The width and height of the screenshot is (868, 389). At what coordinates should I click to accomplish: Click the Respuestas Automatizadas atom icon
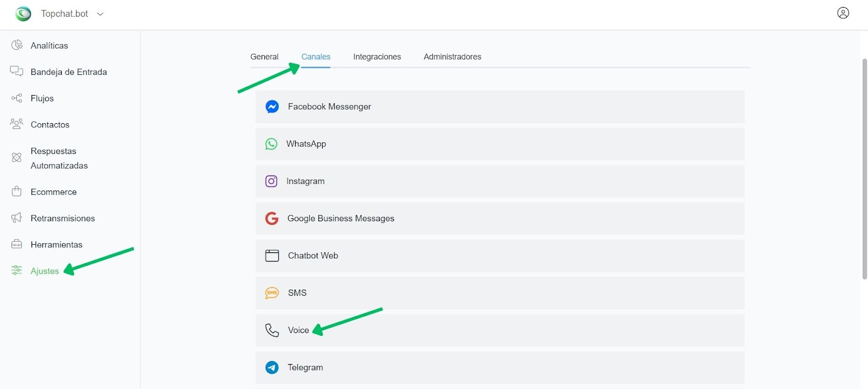[17, 157]
